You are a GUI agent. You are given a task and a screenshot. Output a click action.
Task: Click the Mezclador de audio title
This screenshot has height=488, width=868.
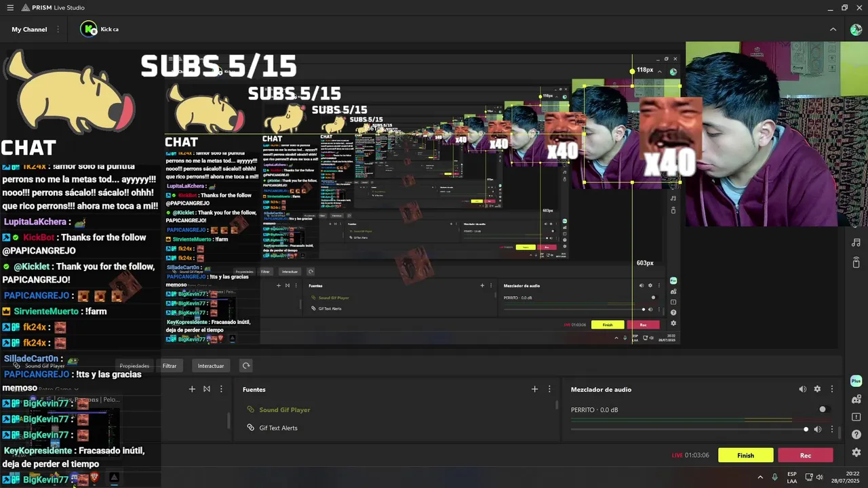(601, 390)
